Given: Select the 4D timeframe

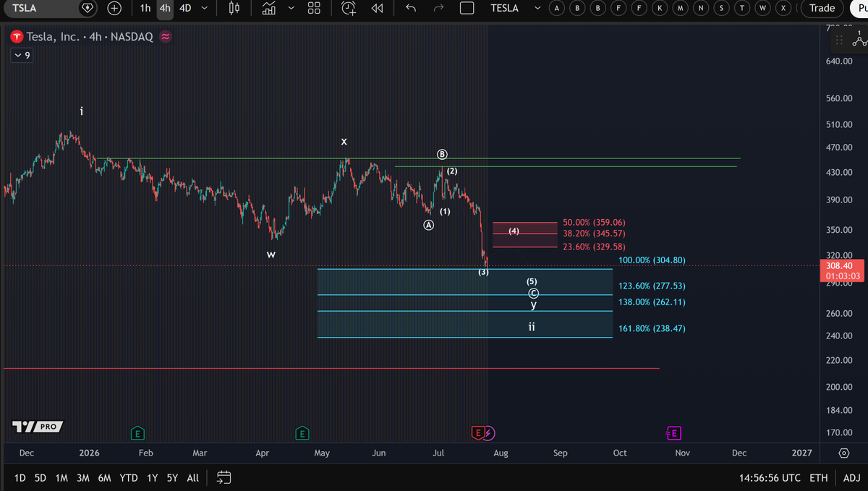Looking at the screenshot, I should coord(186,8).
